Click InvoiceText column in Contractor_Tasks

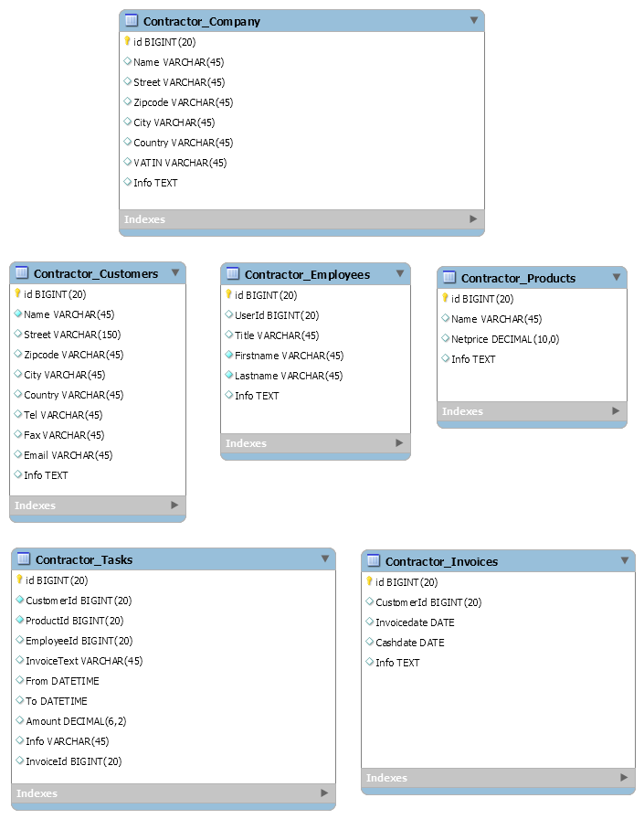(x=84, y=661)
